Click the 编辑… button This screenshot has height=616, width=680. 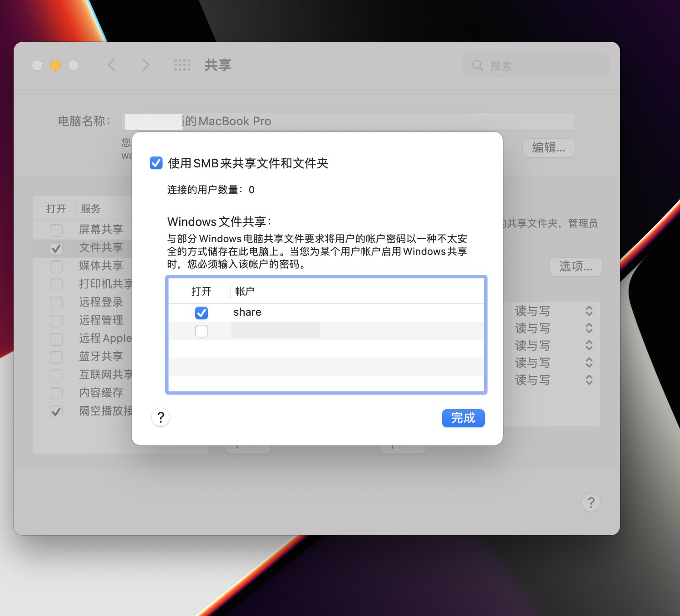[x=548, y=147]
